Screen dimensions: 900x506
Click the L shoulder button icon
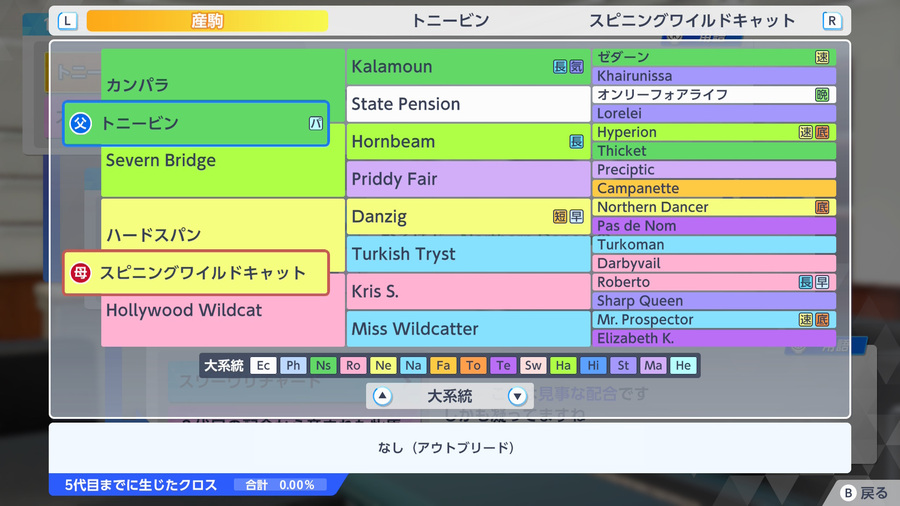(x=68, y=21)
